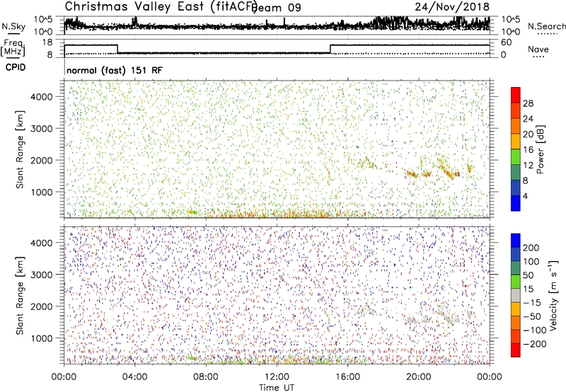The image size is (566, 392).
Task: Click the '20:00' time tick label
Action: point(418,377)
